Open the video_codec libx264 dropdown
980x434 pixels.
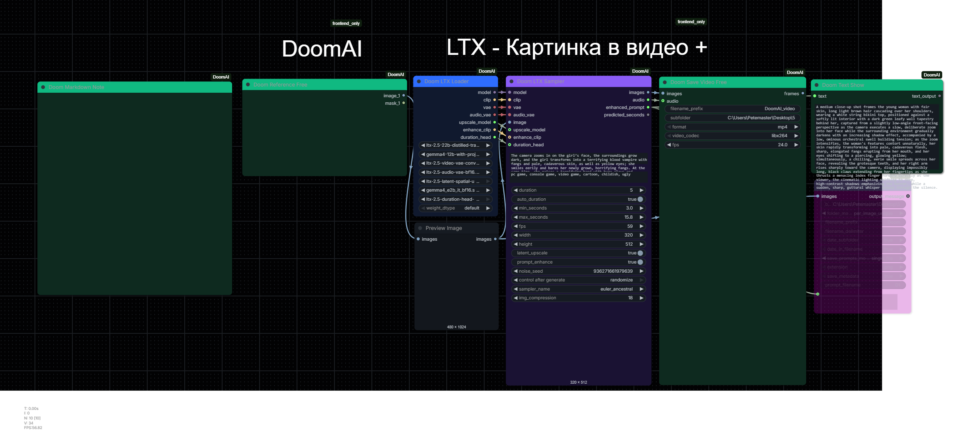point(732,136)
